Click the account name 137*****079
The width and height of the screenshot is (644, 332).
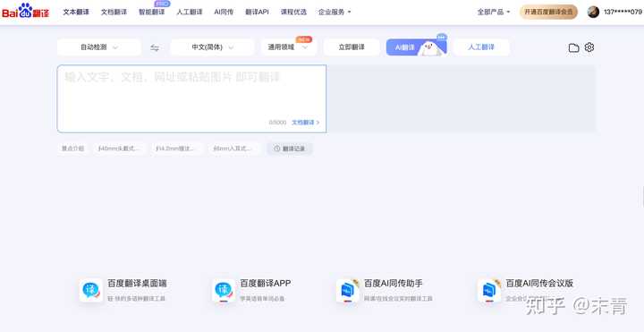pos(623,12)
